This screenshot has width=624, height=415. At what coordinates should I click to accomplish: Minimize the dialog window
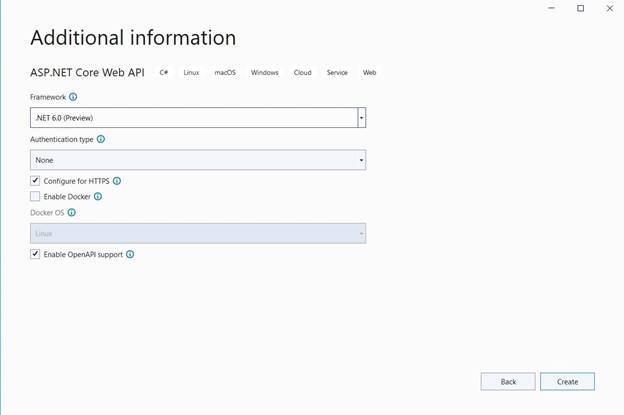coord(552,8)
